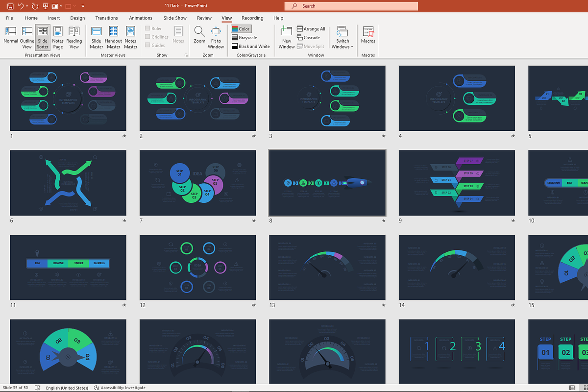Click English (United States) language indicator

[67, 388]
